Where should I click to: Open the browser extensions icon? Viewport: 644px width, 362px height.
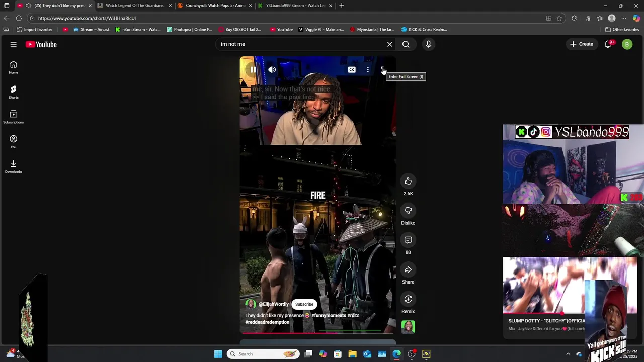pyautogui.click(x=574, y=18)
